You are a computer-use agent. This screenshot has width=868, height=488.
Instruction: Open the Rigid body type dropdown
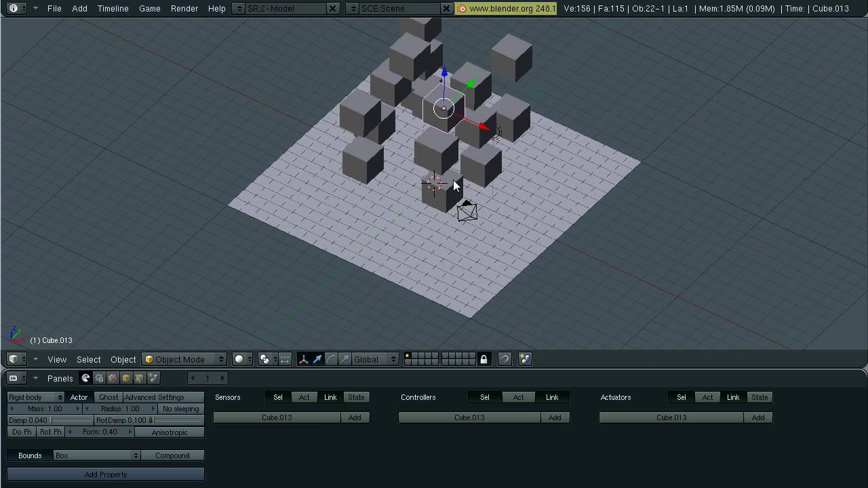pyautogui.click(x=36, y=397)
